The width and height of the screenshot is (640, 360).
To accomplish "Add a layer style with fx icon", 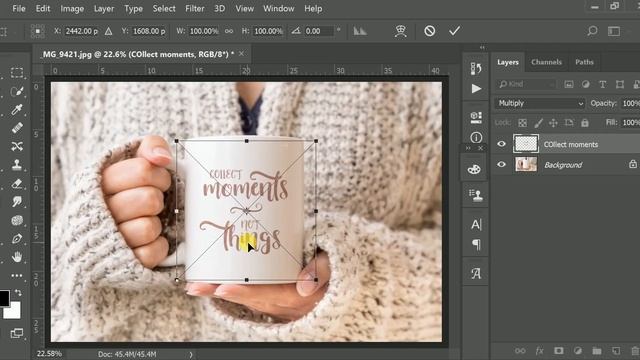I will click(539, 351).
